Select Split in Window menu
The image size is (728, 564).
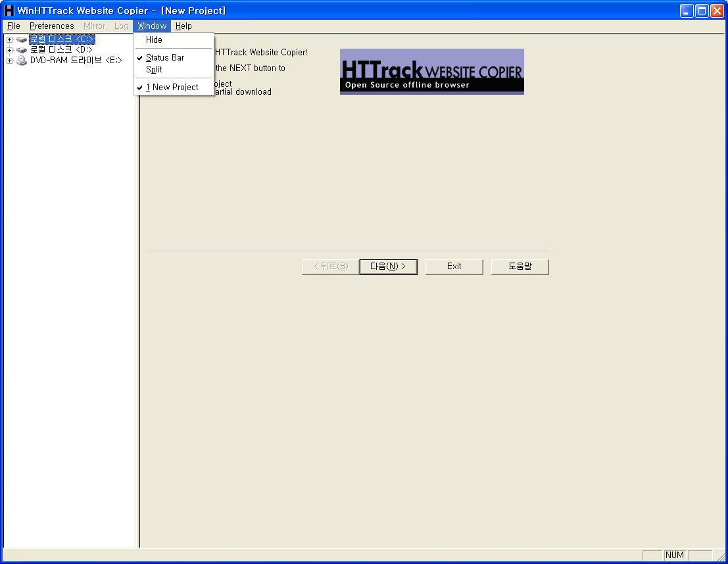click(x=173, y=70)
